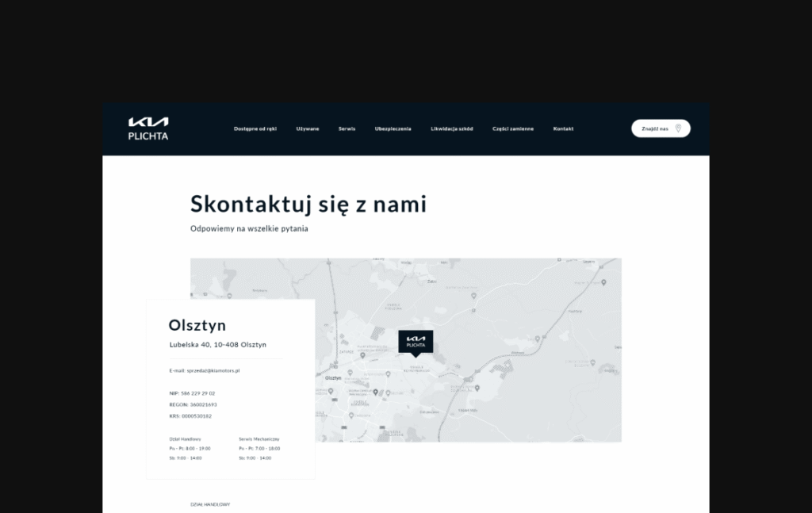
Task: Click the Skontaktuj się z nami heading
Action: tap(308, 205)
